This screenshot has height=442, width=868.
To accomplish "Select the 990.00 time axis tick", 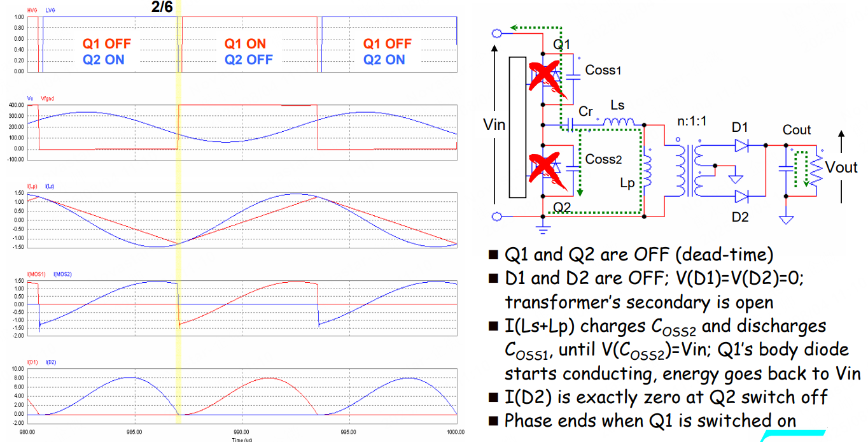I will coord(242,432).
